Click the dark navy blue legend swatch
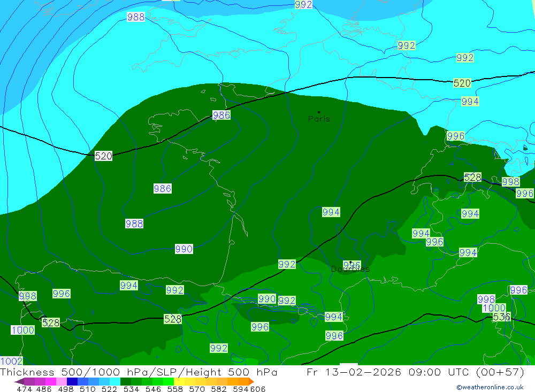 (x=72, y=381)
